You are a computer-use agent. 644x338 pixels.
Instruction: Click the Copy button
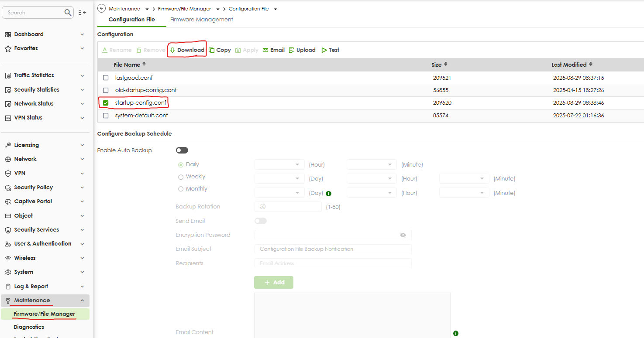220,50
